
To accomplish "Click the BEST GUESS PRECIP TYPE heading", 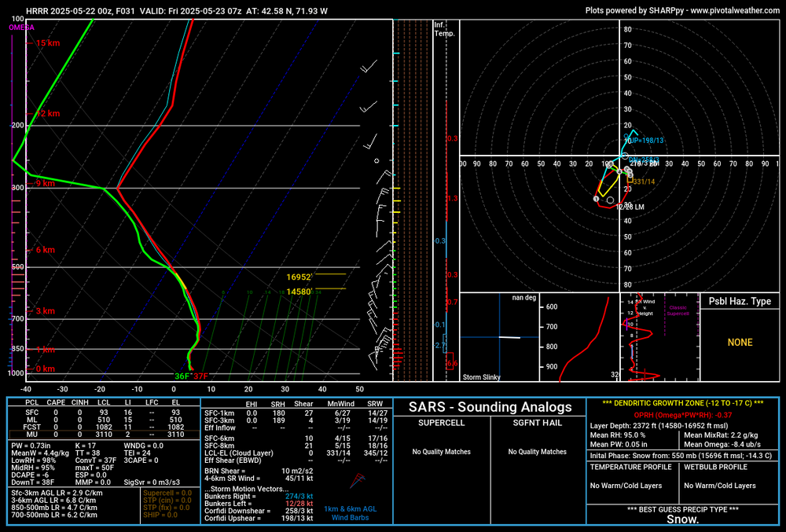I will coord(683,509).
